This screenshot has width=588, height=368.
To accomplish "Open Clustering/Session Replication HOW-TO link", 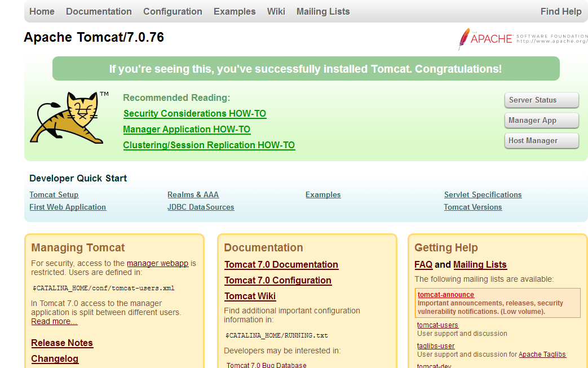I will tap(209, 145).
